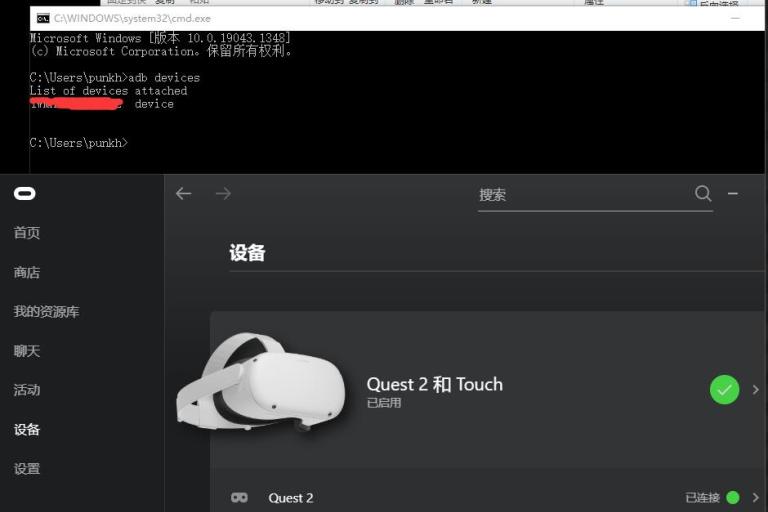Go forward with the right arrow
Screen dimensions: 768x512
tap(223, 194)
